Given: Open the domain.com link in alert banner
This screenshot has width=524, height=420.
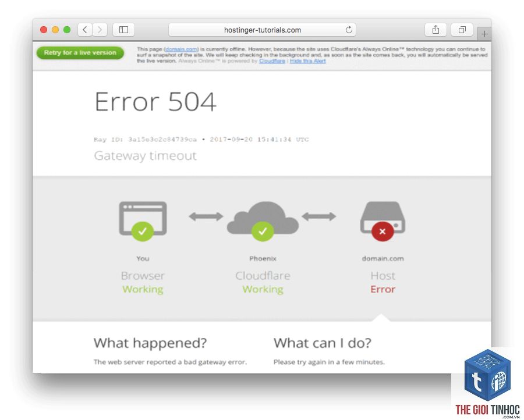Looking at the screenshot, I should tap(181, 49).
